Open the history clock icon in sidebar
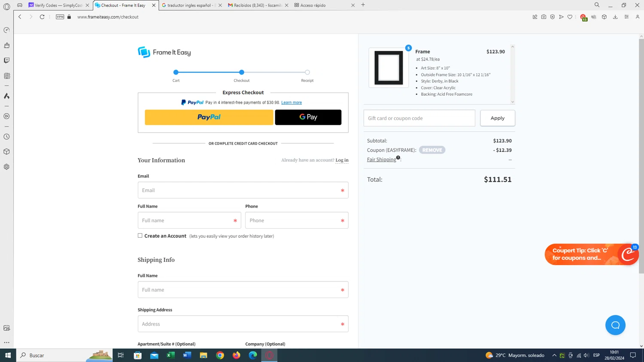The width and height of the screenshot is (644, 362). point(6,137)
